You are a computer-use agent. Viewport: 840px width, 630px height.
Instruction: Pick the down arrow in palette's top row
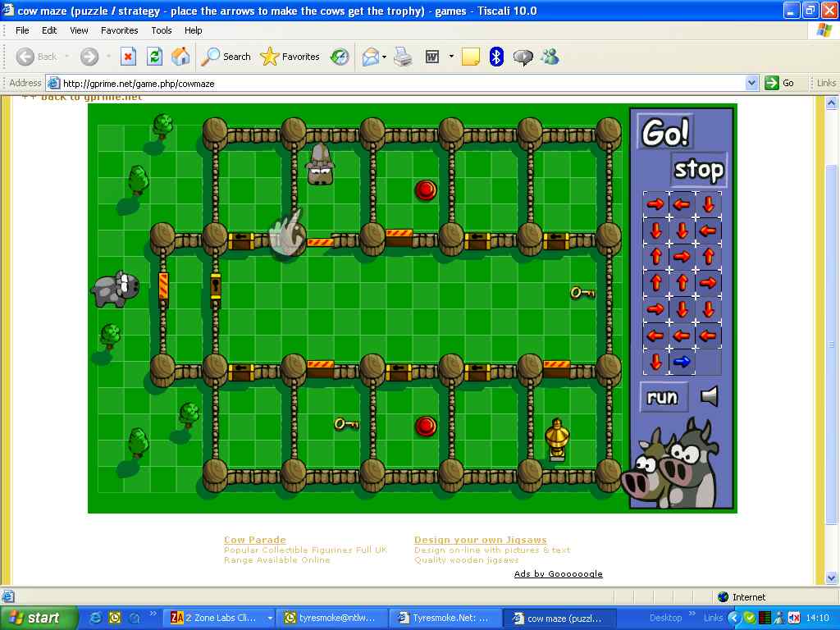pyautogui.click(x=708, y=204)
